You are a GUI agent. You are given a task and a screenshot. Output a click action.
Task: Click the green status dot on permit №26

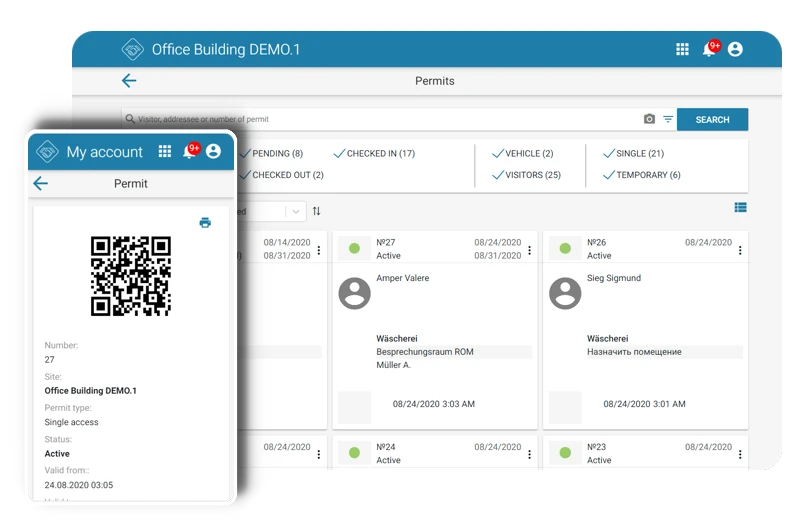coord(565,248)
